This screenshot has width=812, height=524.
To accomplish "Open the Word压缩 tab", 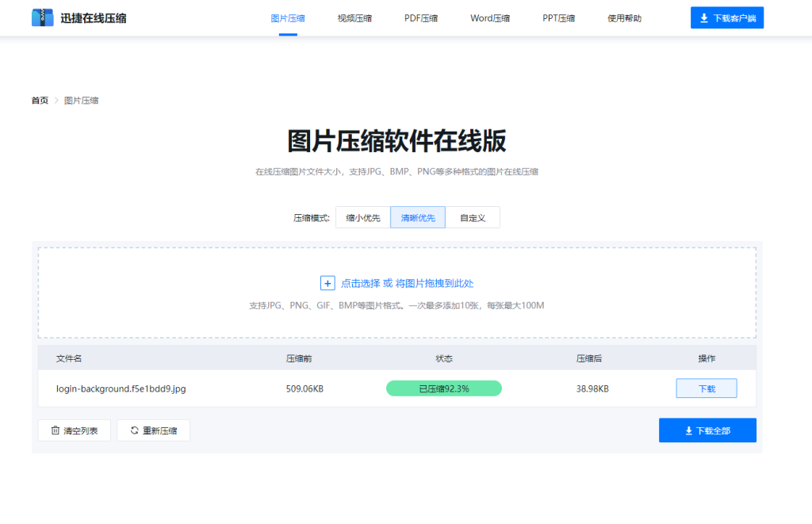I will pos(489,17).
